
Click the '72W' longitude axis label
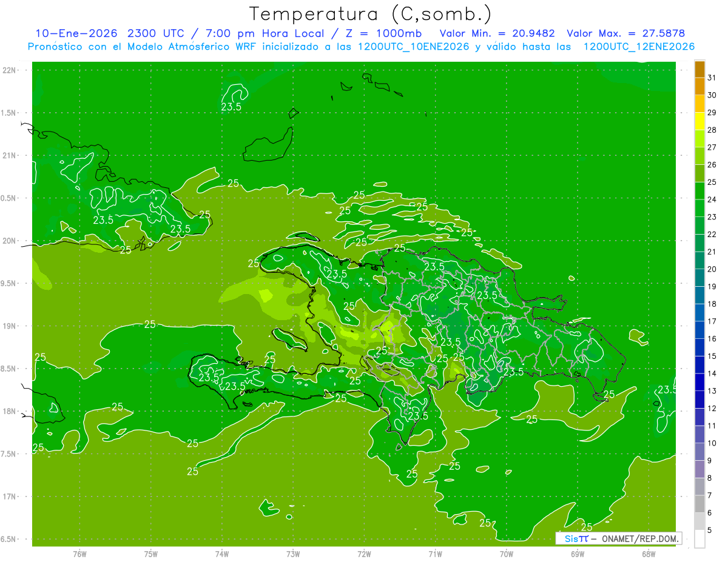(364, 554)
